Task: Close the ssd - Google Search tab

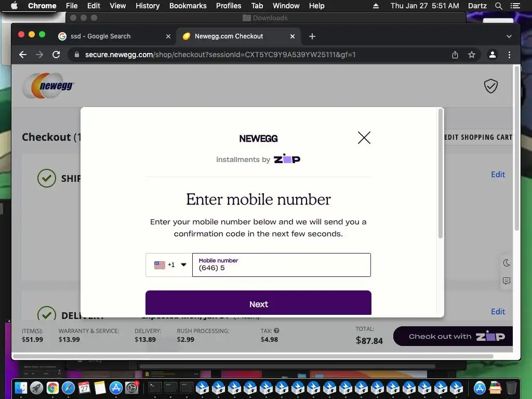Action: click(168, 36)
